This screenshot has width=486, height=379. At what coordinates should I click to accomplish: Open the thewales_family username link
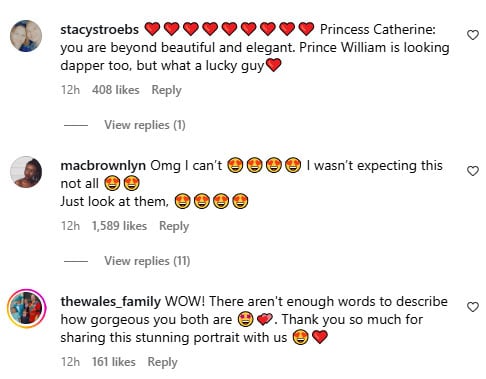[111, 301]
